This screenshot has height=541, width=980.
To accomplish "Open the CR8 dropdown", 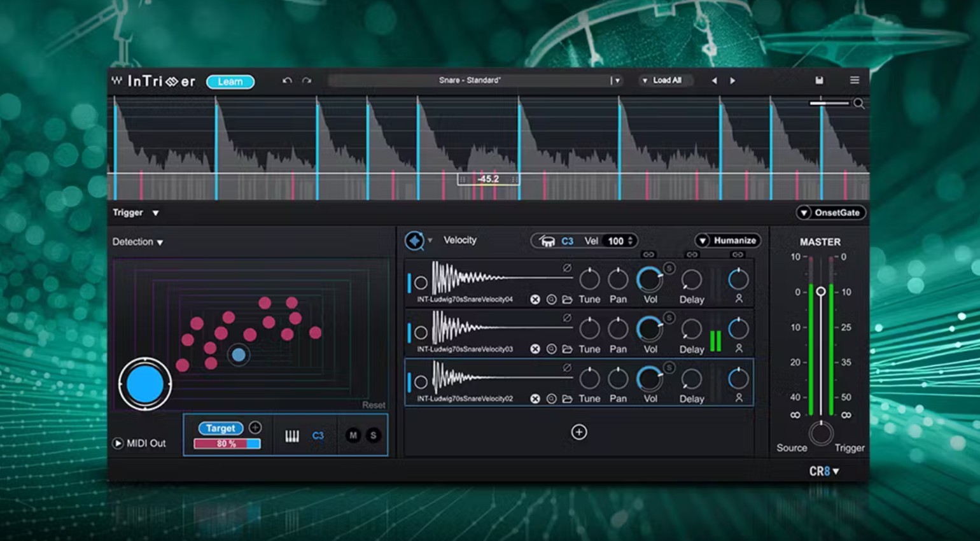I will tap(824, 472).
